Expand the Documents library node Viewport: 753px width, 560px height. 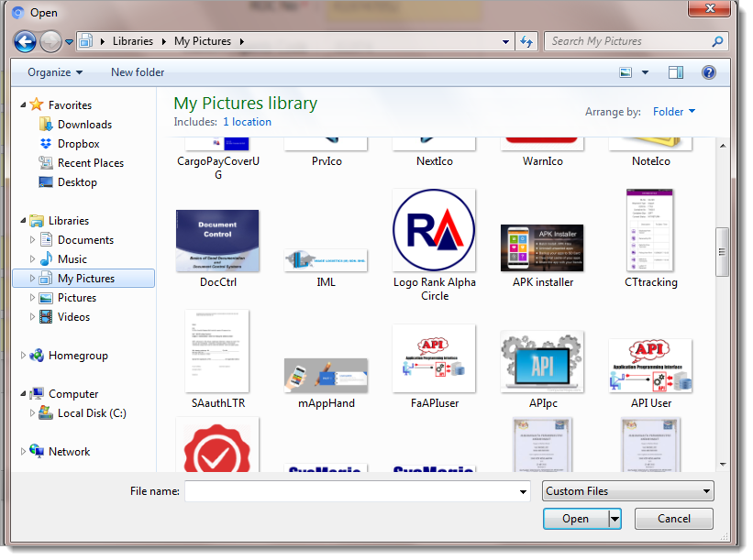click(x=34, y=240)
